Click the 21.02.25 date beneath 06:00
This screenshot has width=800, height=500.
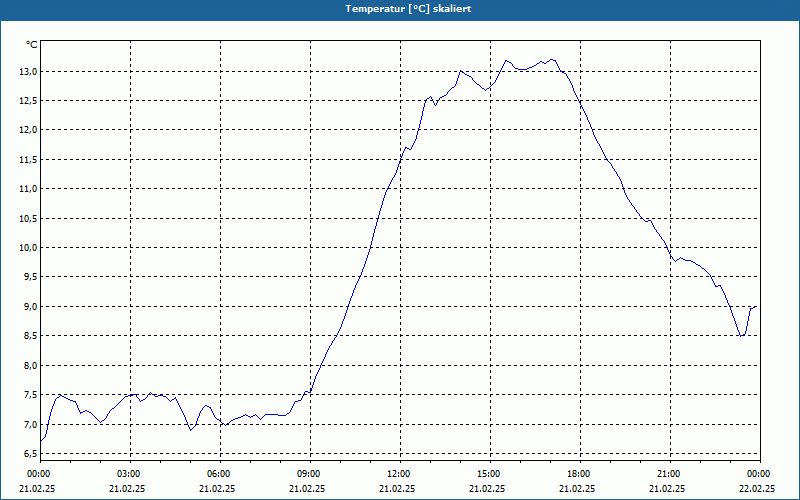coord(217,488)
